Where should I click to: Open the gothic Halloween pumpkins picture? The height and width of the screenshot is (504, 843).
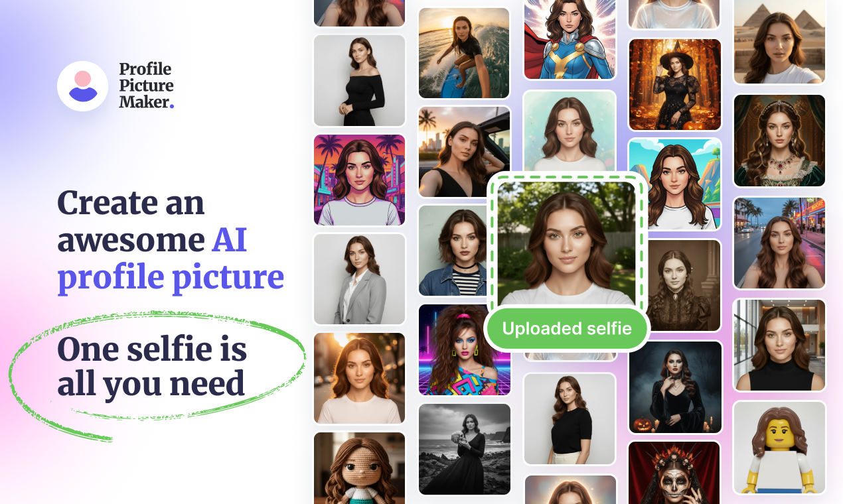point(674,387)
